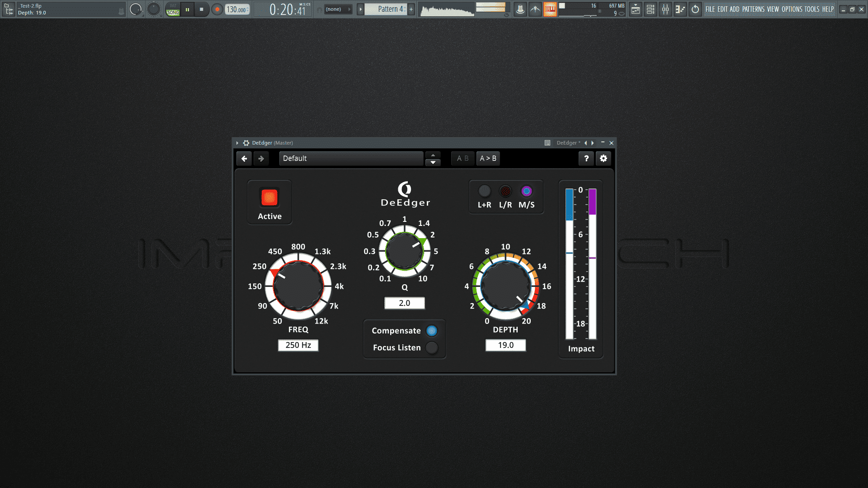Open the Playlist view icon
Image resolution: width=868 pixels, height=488 pixels.
(636, 9)
